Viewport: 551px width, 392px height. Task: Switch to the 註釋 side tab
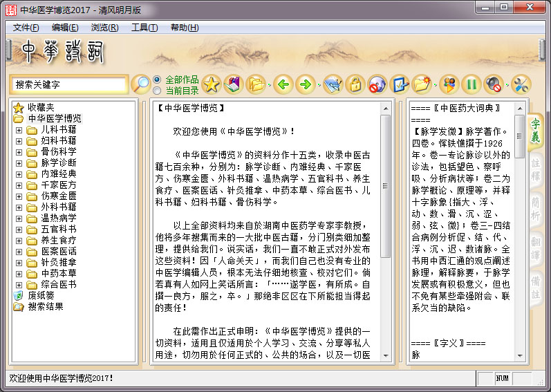tap(535, 170)
